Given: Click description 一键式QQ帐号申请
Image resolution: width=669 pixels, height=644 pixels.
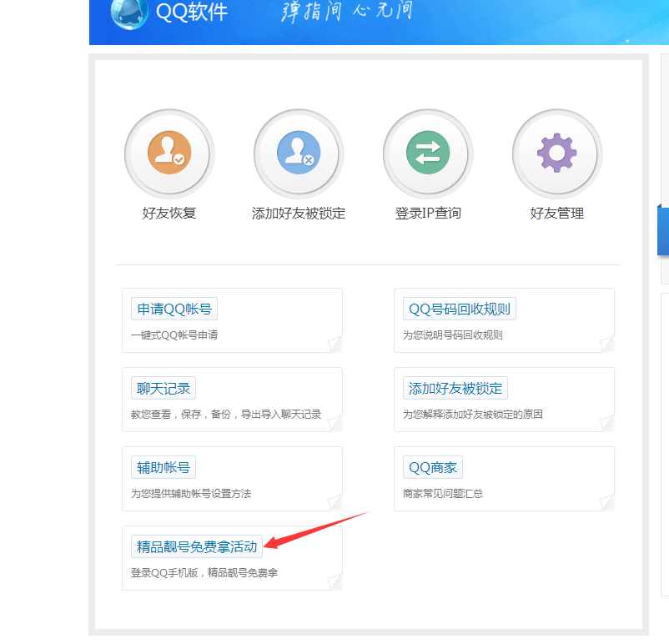Looking at the screenshot, I should pos(174,335).
